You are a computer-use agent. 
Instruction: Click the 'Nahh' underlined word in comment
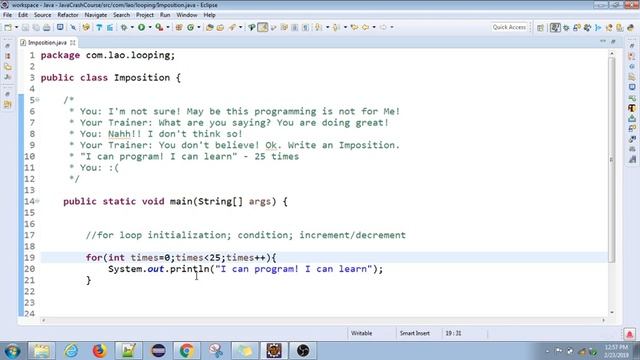point(119,134)
